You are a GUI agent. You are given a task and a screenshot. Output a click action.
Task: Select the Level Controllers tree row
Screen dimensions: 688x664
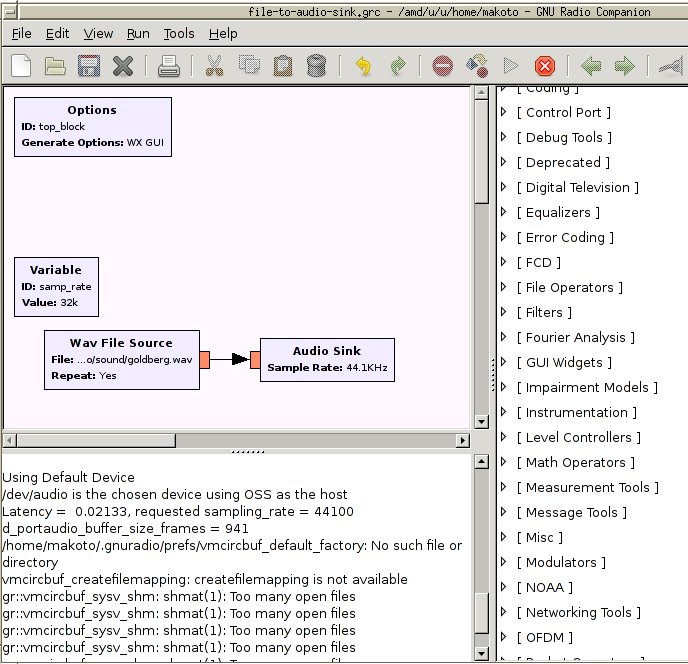coord(593,437)
